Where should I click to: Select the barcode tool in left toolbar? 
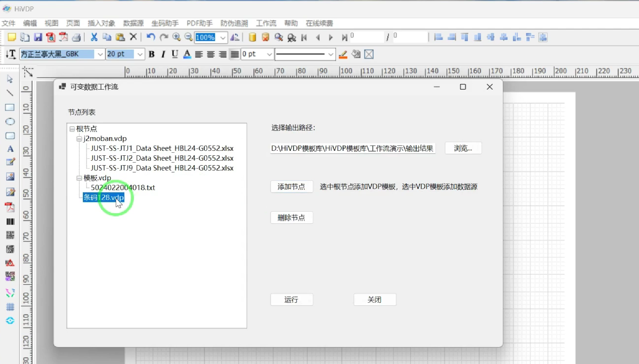[10, 221]
